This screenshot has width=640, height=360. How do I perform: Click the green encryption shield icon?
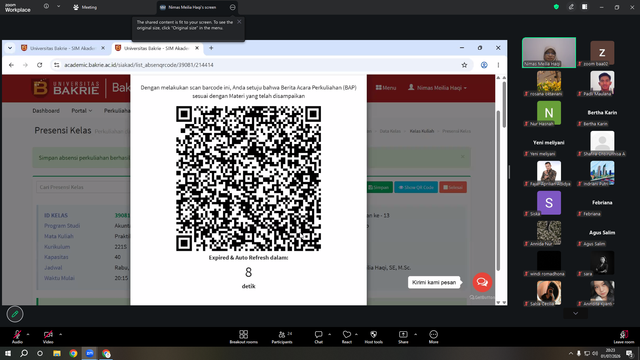[x=556, y=7]
